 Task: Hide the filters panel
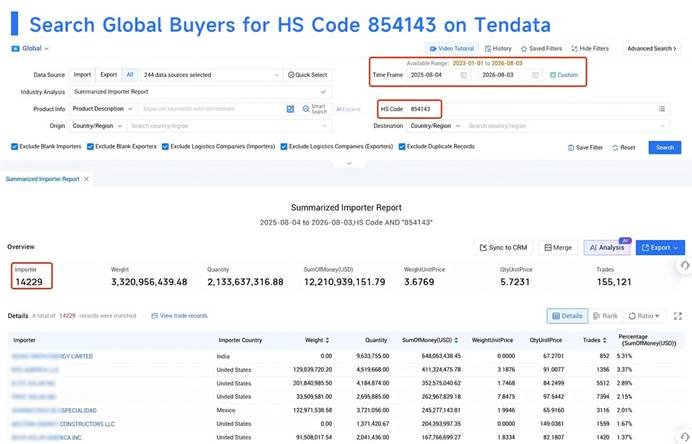pyautogui.click(x=590, y=49)
